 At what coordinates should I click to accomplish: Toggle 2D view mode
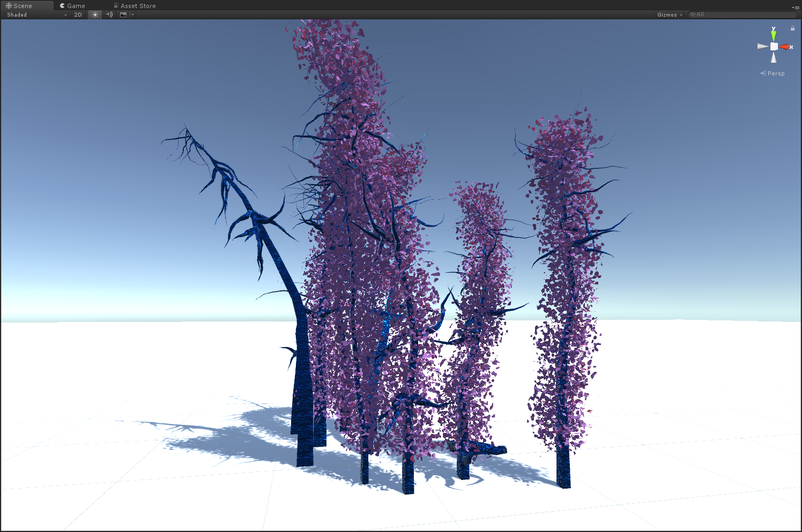78,14
